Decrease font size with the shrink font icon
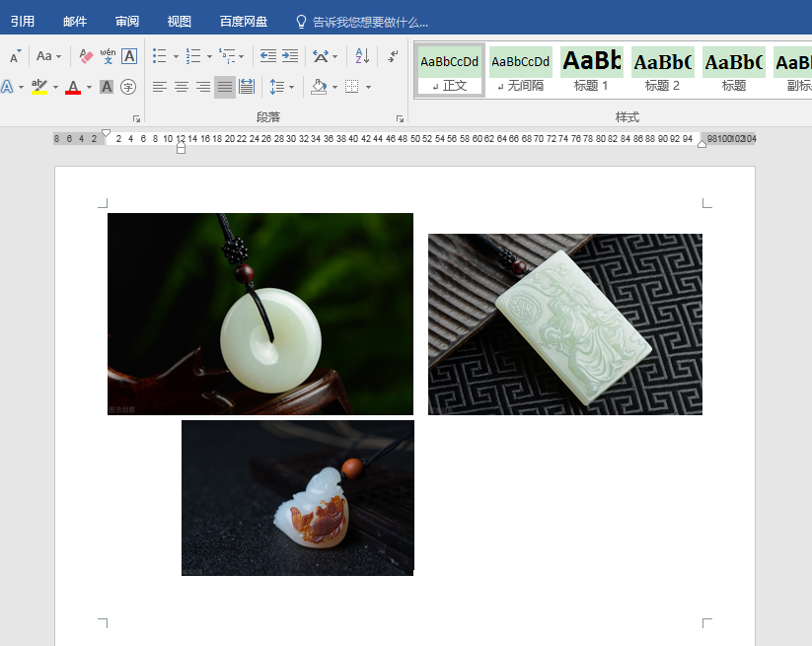 click(x=15, y=56)
